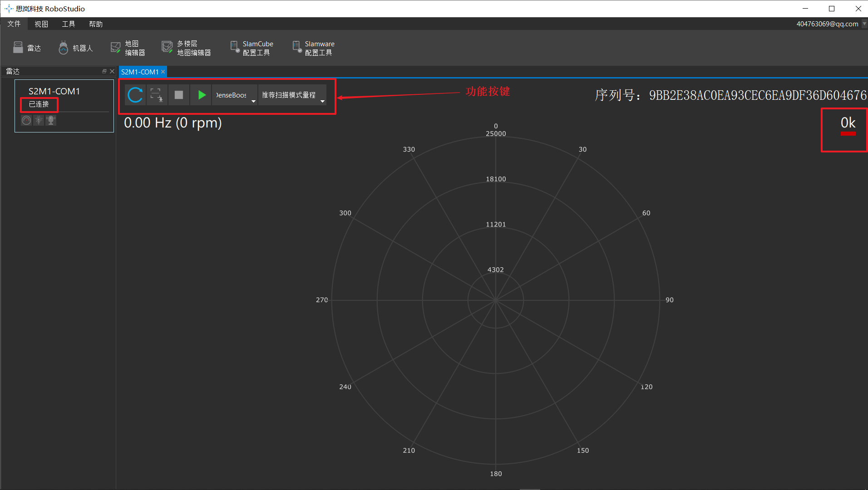Viewport: 868px width, 490px height.
Task: Close the S2M1-COM1 tab
Action: coord(163,72)
